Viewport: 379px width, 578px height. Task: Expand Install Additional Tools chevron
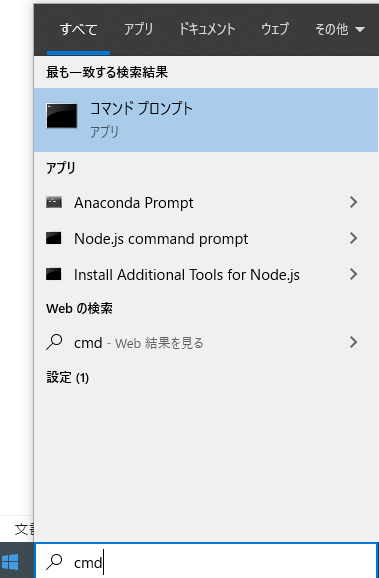tap(354, 274)
